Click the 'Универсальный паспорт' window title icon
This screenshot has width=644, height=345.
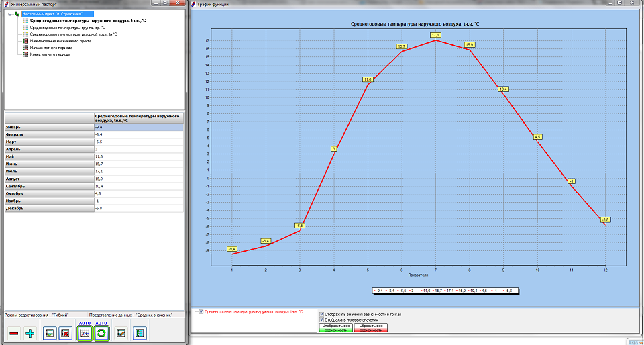click(7, 3)
